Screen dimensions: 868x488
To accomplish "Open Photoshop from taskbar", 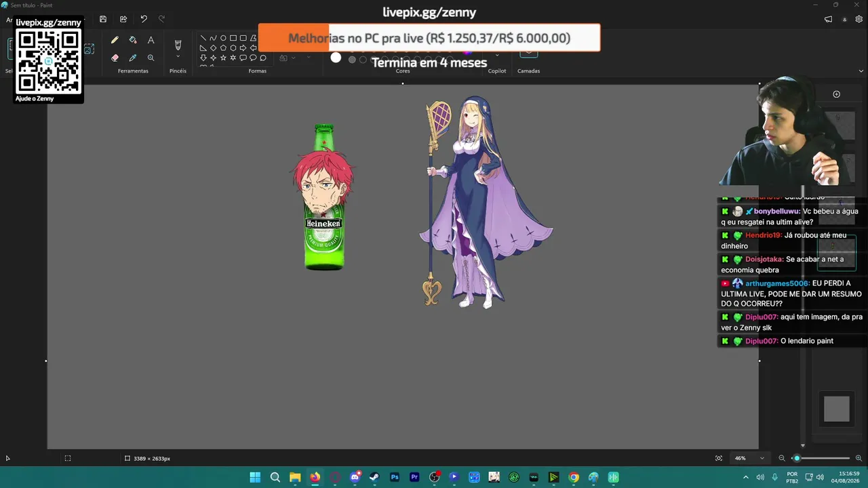I will click(x=395, y=477).
